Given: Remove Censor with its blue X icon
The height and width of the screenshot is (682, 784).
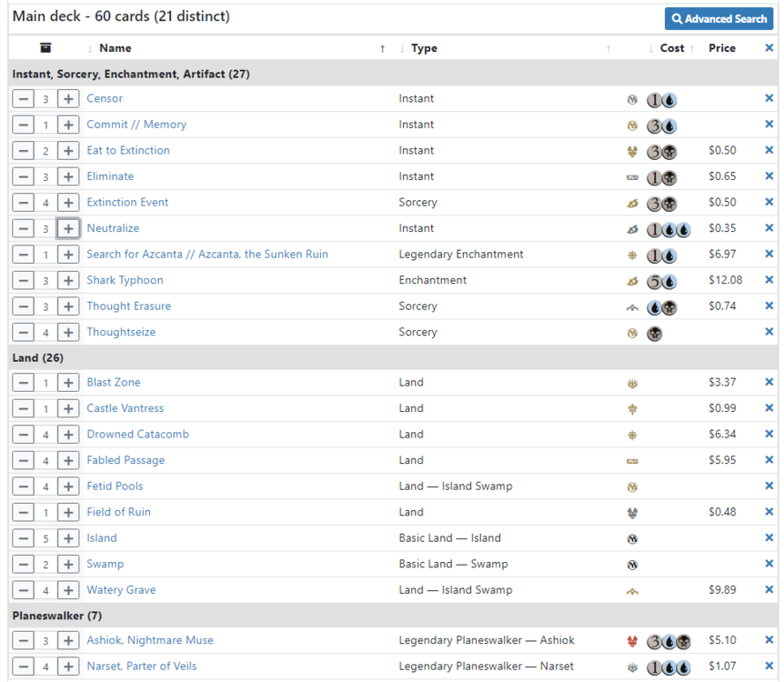Looking at the screenshot, I should pos(769,99).
